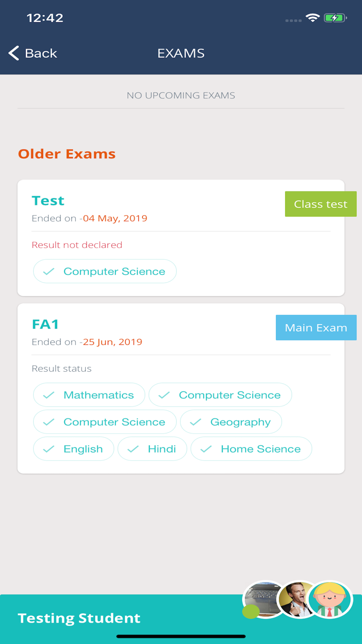Select the blonde cartoon student avatar
The height and width of the screenshot is (644, 362).
pyautogui.click(x=330, y=599)
